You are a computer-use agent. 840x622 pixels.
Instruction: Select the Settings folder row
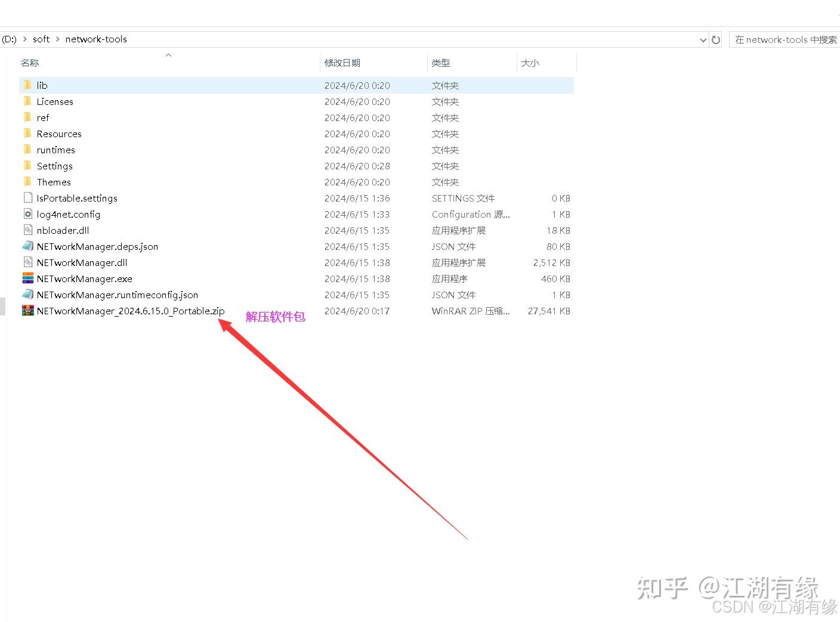pos(55,166)
